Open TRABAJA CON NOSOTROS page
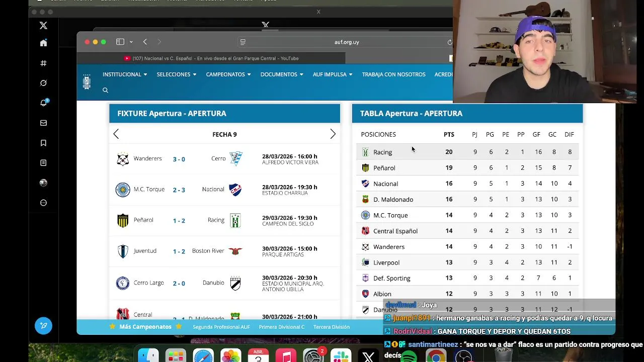This screenshot has width=644, height=362. (x=393, y=74)
